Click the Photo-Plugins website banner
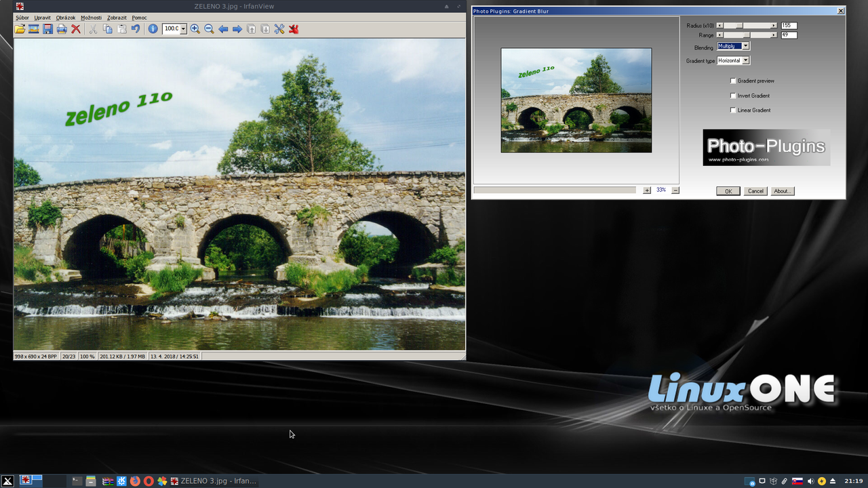Image resolution: width=868 pixels, height=488 pixels. click(766, 148)
